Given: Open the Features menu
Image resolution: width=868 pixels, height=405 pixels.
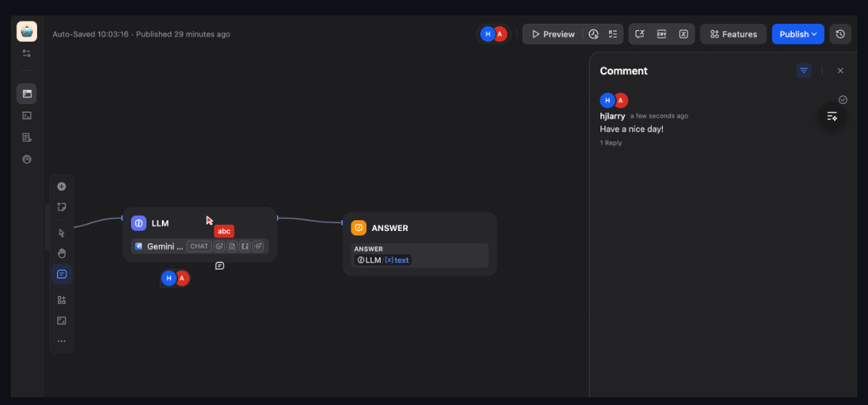Looking at the screenshot, I should (x=733, y=34).
